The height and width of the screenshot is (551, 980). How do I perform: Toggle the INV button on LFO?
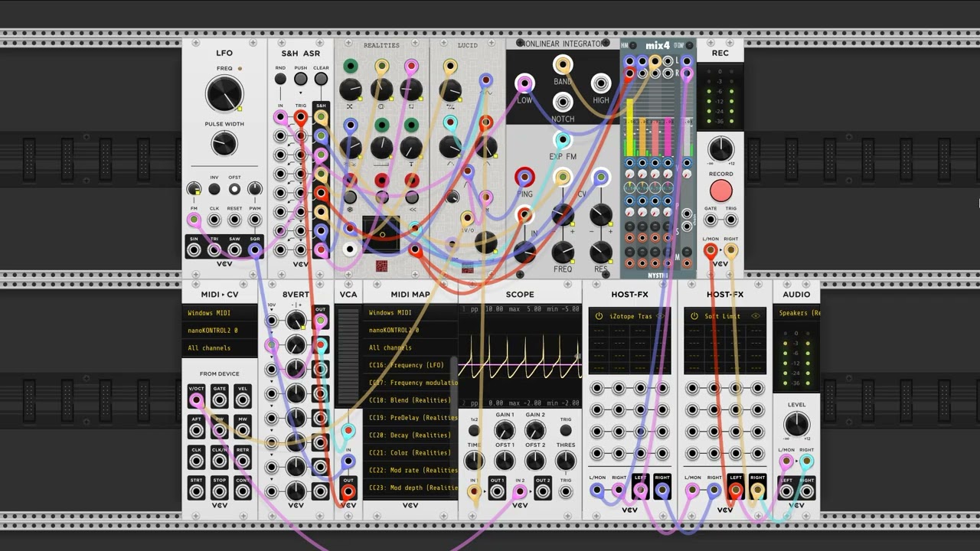(x=214, y=189)
